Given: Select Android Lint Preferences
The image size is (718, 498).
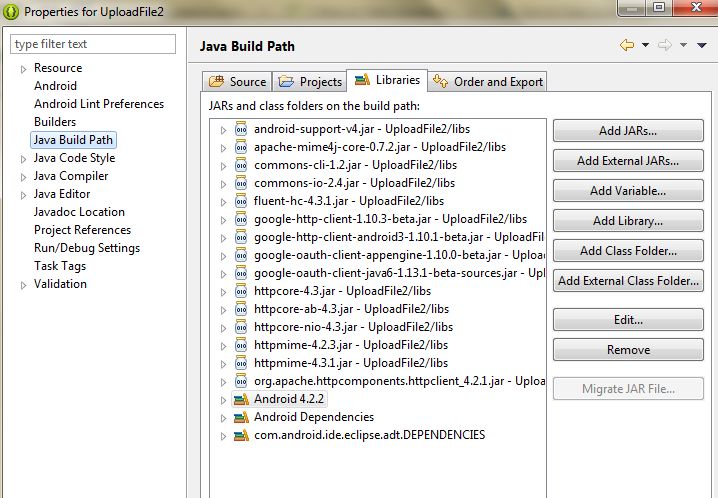Looking at the screenshot, I should (x=99, y=104).
